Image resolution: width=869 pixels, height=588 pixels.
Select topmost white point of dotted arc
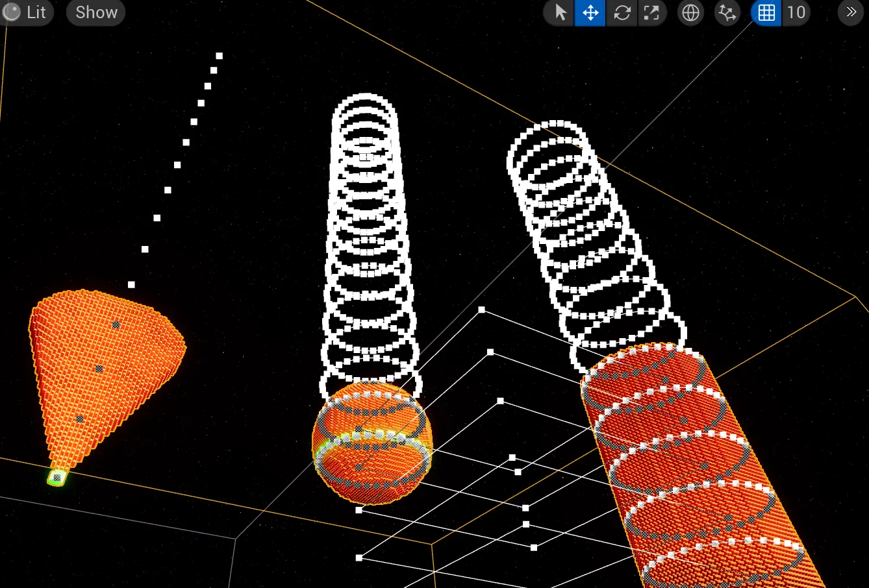point(220,56)
